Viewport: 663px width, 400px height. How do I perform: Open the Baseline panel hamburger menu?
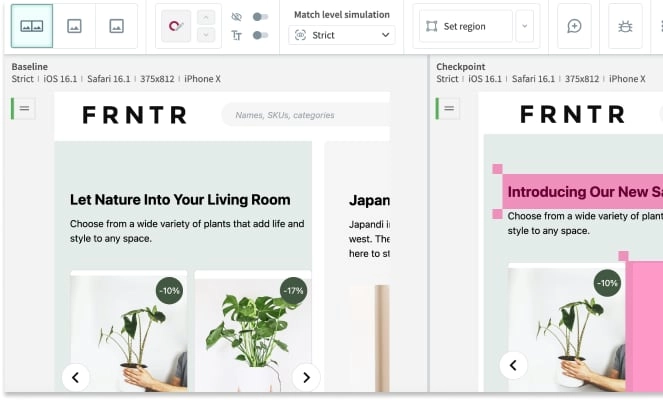click(24, 107)
